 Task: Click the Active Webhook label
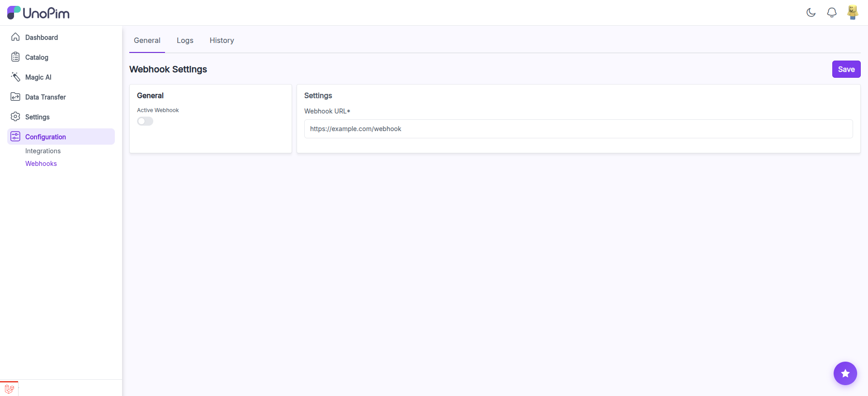click(x=158, y=110)
